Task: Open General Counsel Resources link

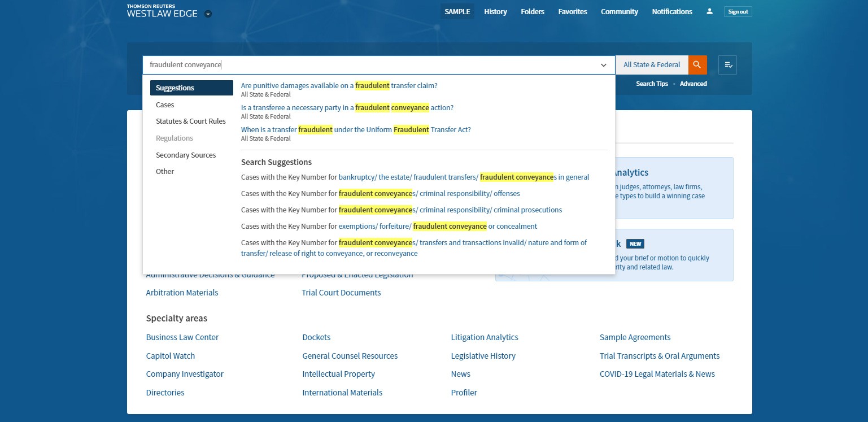Action: tap(350, 356)
